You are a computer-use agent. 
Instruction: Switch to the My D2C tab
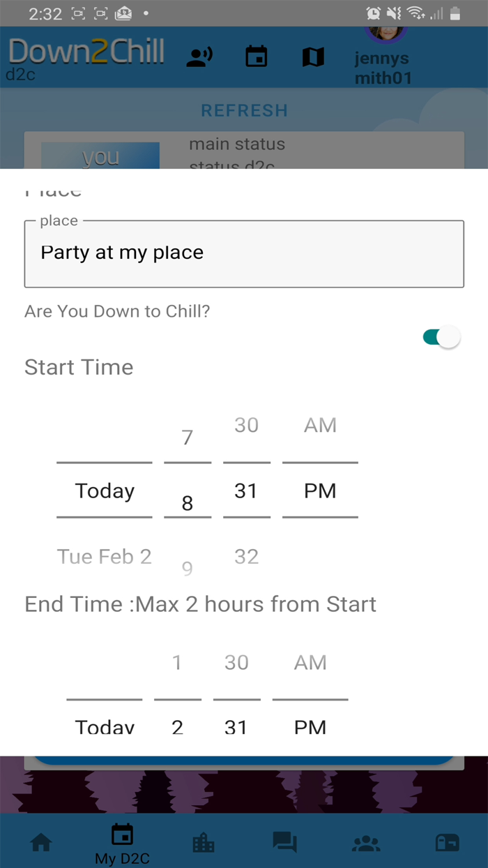coord(122,844)
